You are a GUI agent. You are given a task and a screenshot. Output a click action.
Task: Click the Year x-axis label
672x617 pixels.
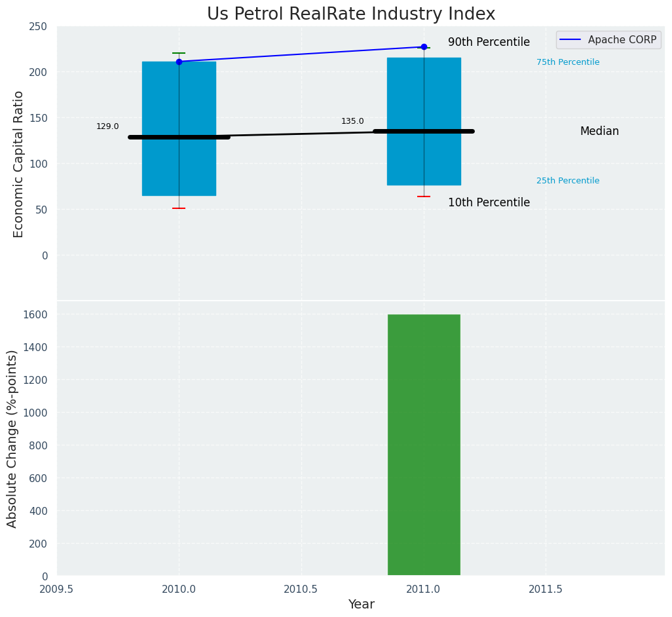[x=361, y=604]
